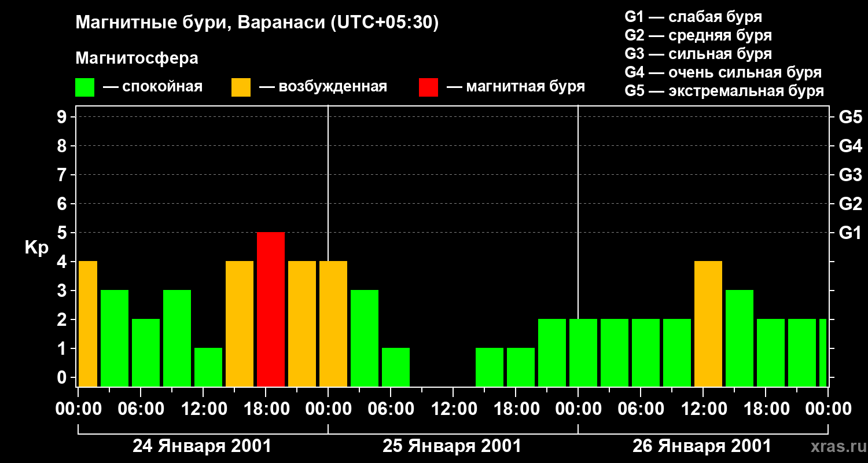
Task: Select legend line "G5 — экстремальная буря"
Action: coord(724,91)
